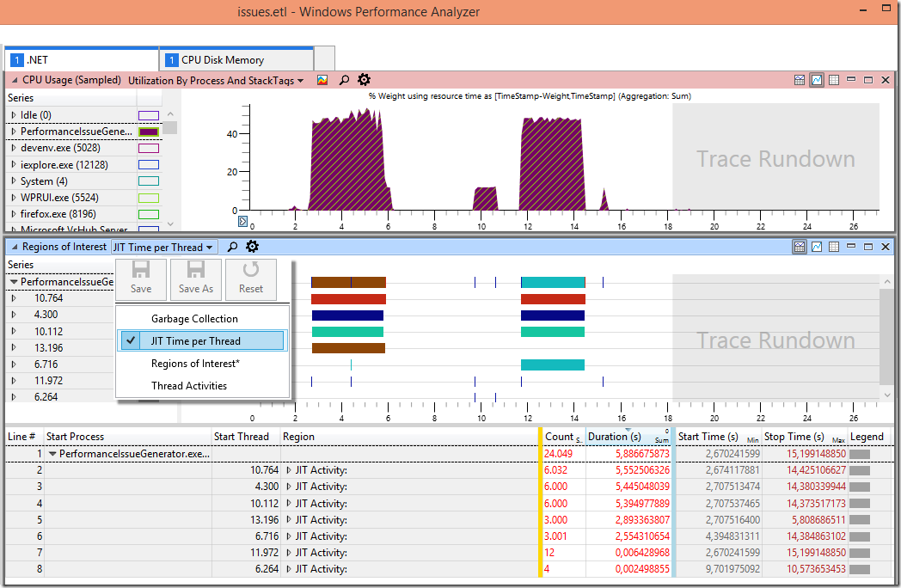The width and height of the screenshot is (901, 588).
Task: Click the Reset preset button
Action: pyautogui.click(x=251, y=279)
